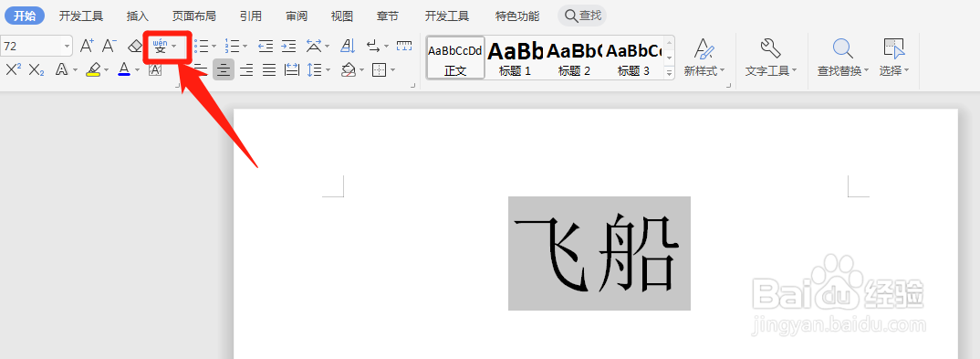
Task: Open the 章节 tab
Action: coord(388,16)
